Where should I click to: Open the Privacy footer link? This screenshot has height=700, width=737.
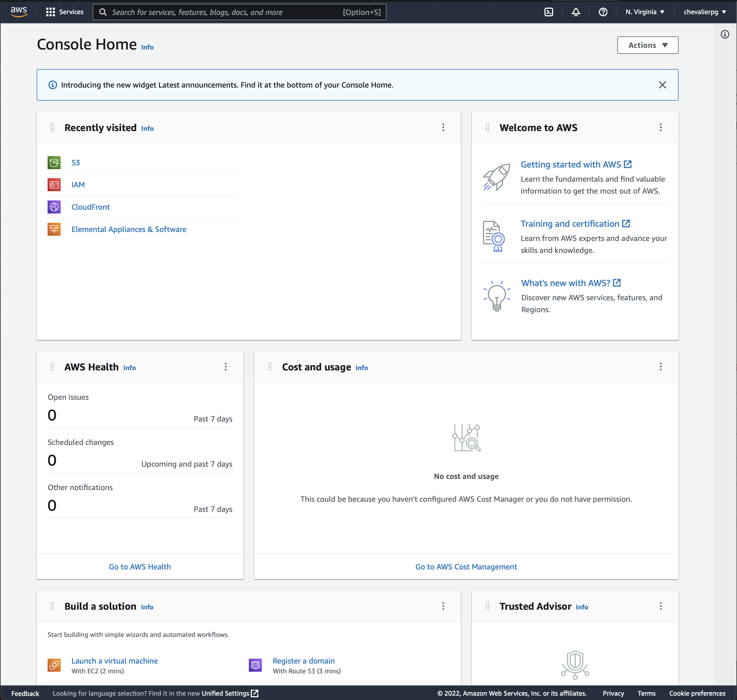(613, 693)
